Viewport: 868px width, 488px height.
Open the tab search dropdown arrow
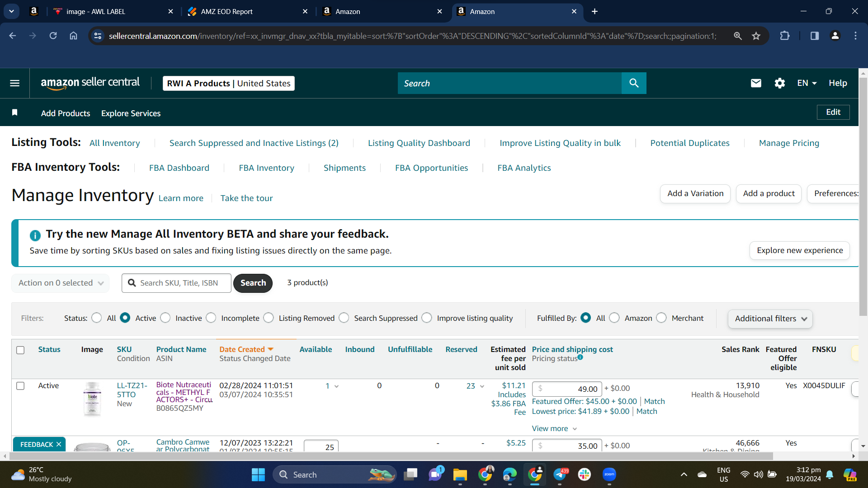click(11, 11)
